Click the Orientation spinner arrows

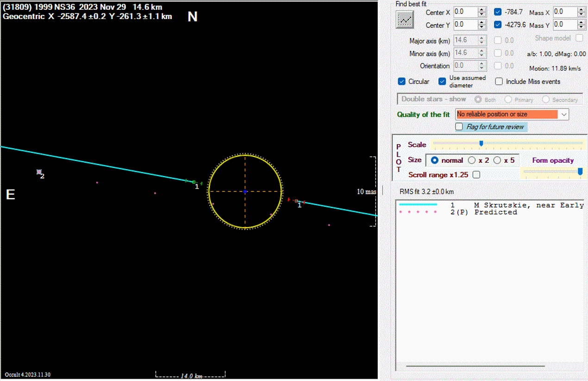(482, 66)
